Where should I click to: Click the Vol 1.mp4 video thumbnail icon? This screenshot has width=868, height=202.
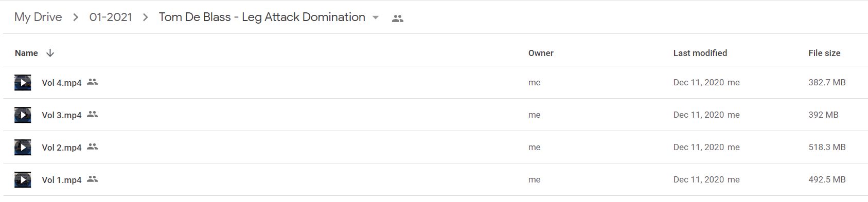(x=23, y=179)
